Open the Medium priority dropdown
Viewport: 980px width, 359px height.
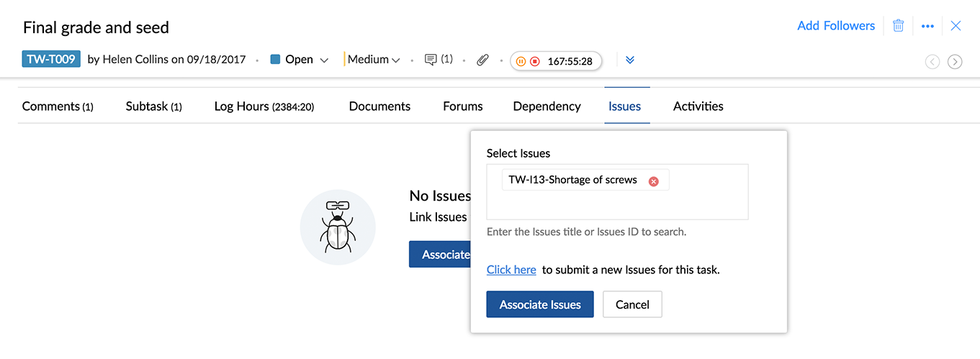[374, 60]
